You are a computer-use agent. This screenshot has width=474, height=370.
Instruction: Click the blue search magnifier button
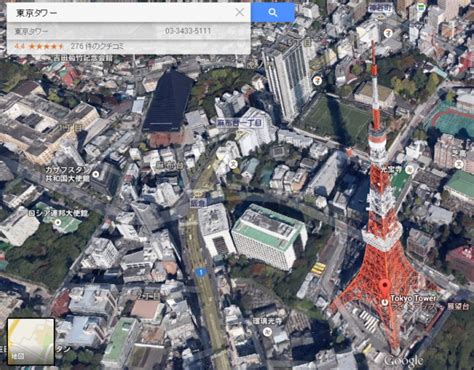(x=273, y=12)
